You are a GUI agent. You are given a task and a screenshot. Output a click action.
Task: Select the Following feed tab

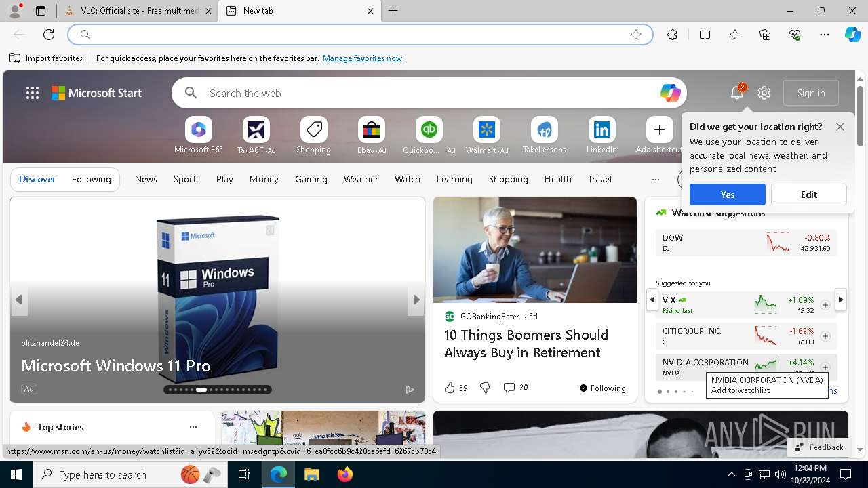click(x=91, y=179)
